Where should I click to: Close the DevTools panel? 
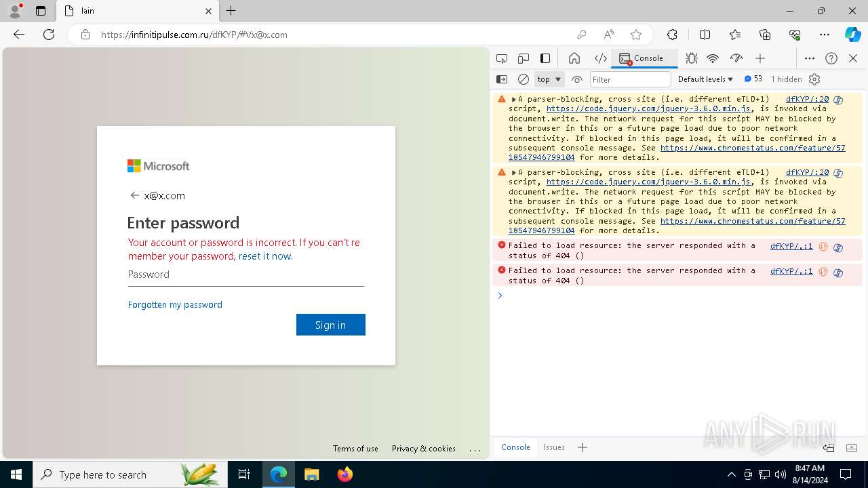(853, 58)
